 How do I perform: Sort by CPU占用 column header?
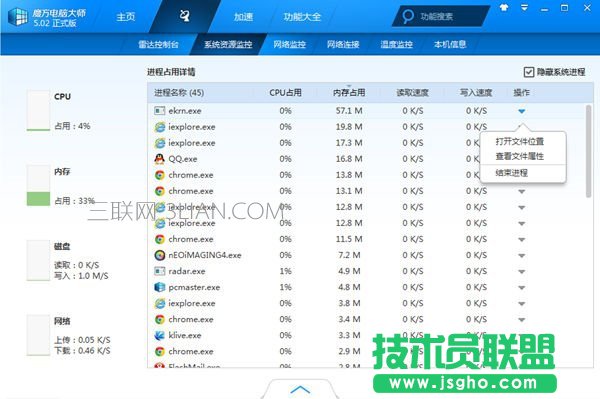[x=285, y=93]
